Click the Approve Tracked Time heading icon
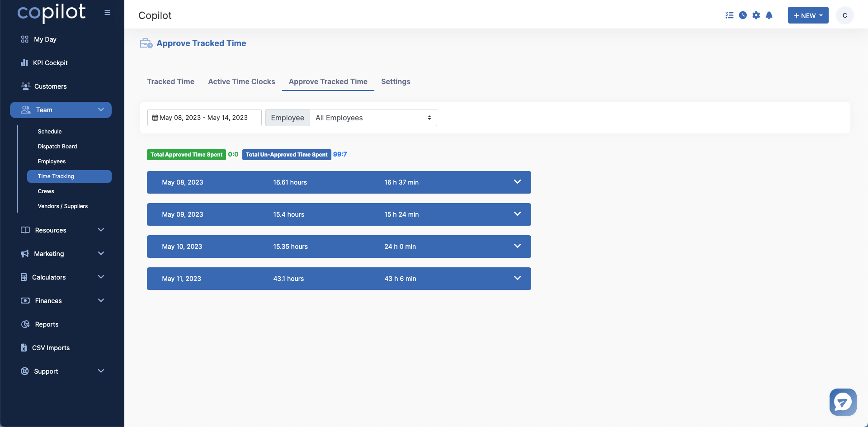 146,43
